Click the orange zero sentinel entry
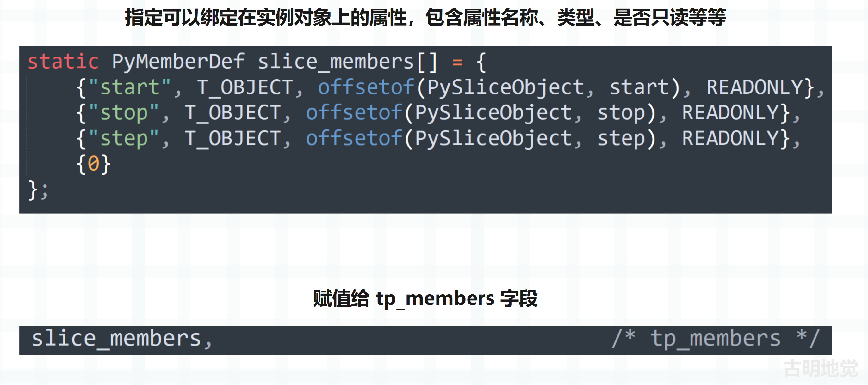Viewport: 868px width, 385px height. tap(93, 164)
